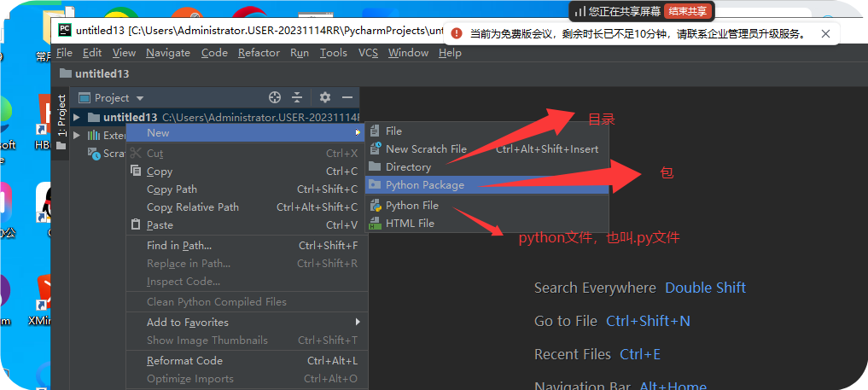
Task: Open Project panel settings gear
Action: point(325,98)
